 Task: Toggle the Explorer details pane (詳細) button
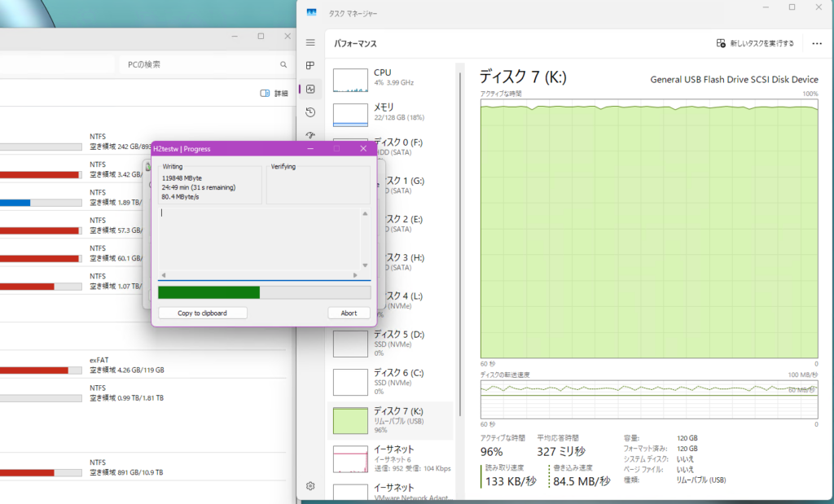click(274, 94)
